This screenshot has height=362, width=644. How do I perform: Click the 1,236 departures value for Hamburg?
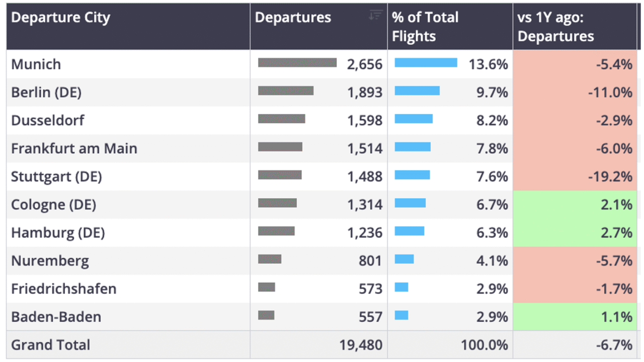point(365,233)
